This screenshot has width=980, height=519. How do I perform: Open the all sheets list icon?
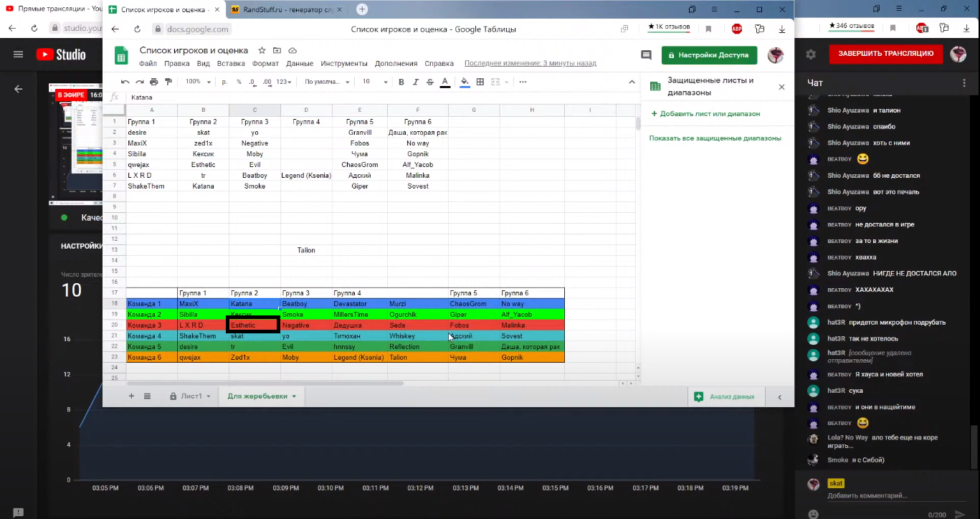[147, 396]
